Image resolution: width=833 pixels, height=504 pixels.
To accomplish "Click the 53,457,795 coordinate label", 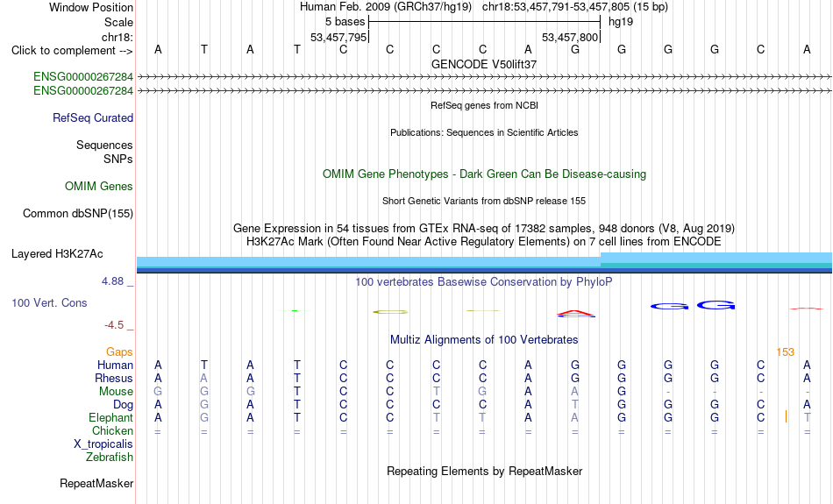I will (x=338, y=38).
